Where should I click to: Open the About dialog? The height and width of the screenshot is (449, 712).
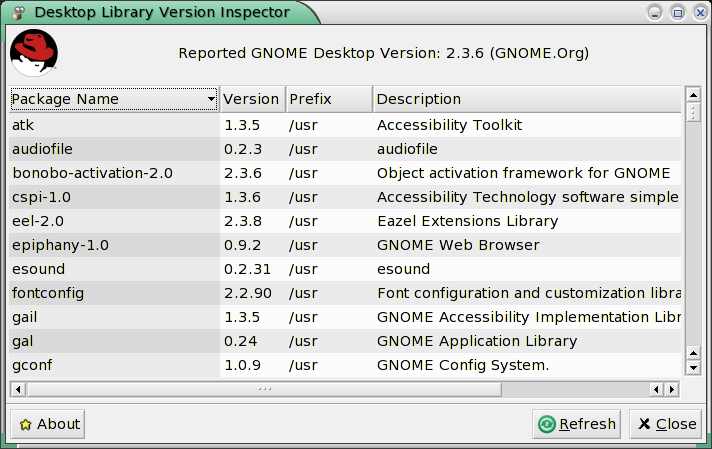click(x=48, y=424)
